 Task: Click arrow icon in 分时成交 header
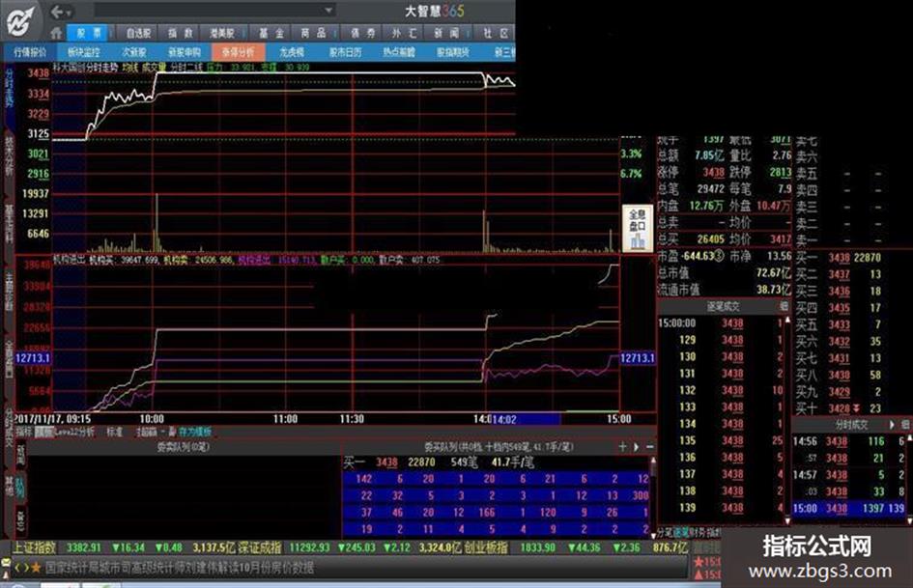pos(892,425)
